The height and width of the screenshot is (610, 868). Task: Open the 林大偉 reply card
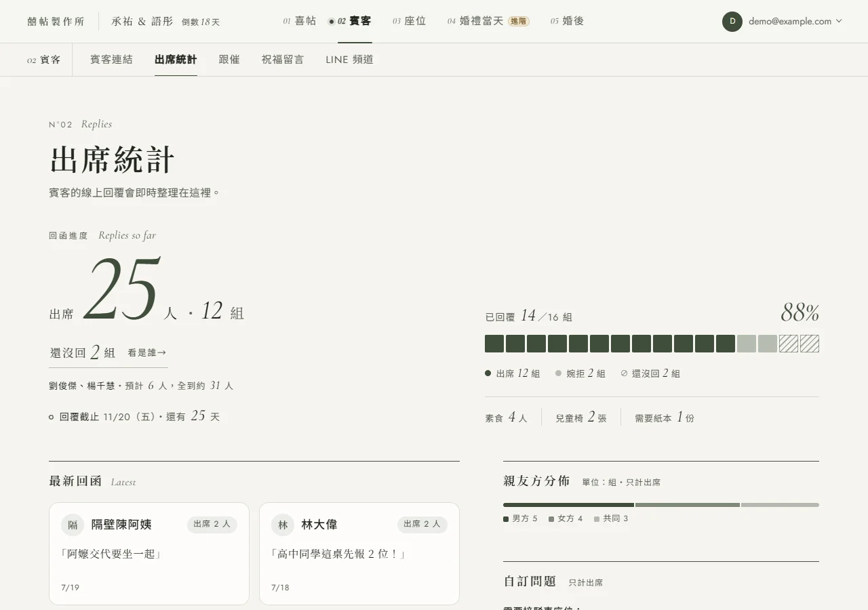[x=359, y=554]
